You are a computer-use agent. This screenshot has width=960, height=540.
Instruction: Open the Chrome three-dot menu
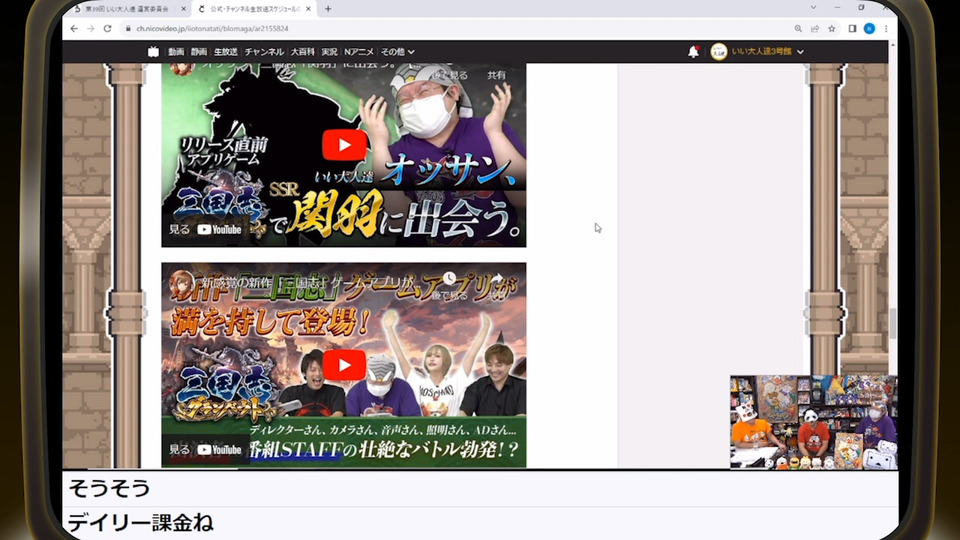pyautogui.click(x=886, y=29)
